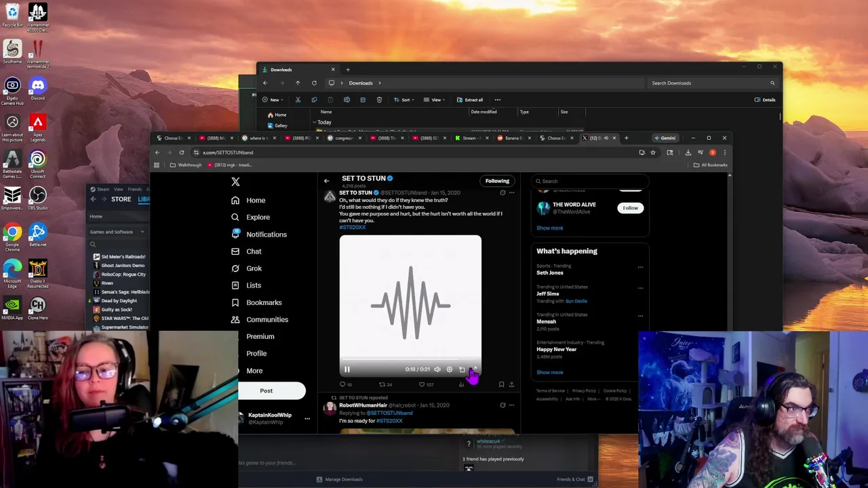
Task: Click the X Search field
Action: click(590, 181)
